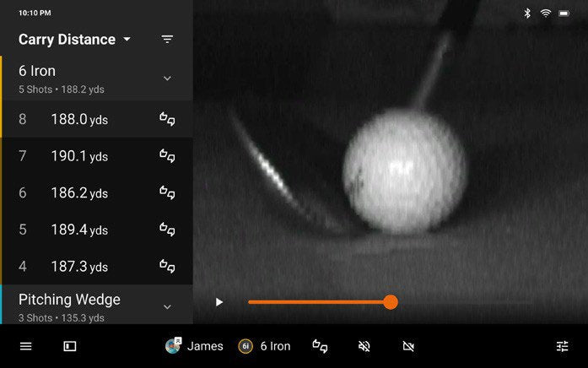
Task: Choose the 6 Iron club selector
Action: (x=264, y=346)
